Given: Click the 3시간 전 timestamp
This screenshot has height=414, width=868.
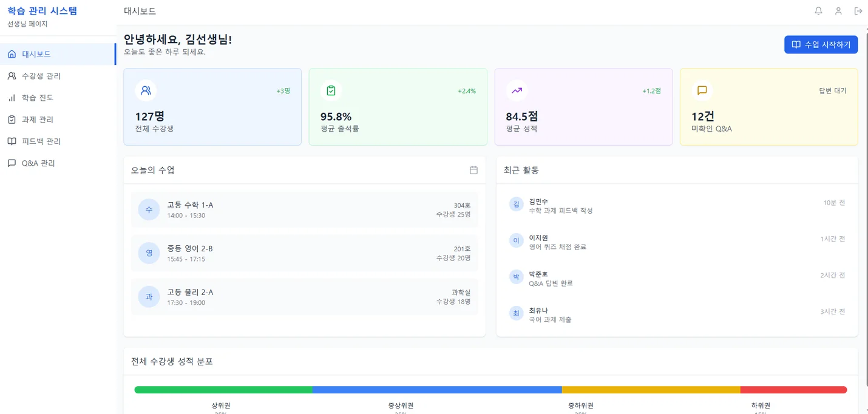Looking at the screenshot, I should (833, 312).
